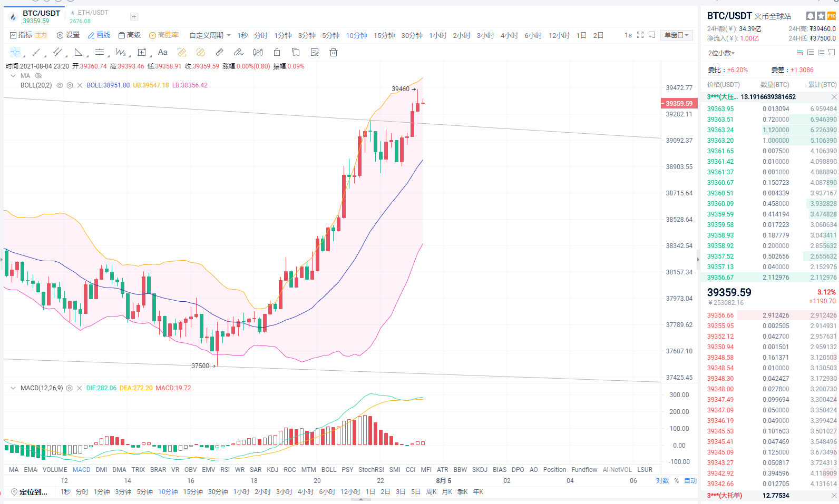This screenshot has width=839, height=504.
Task: Close the large ask order alert row
Action: click(x=834, y=97)
